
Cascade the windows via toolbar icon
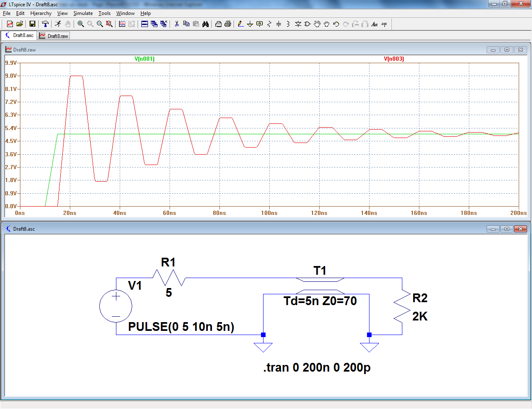pyautogui.click(x=154, y=24)
